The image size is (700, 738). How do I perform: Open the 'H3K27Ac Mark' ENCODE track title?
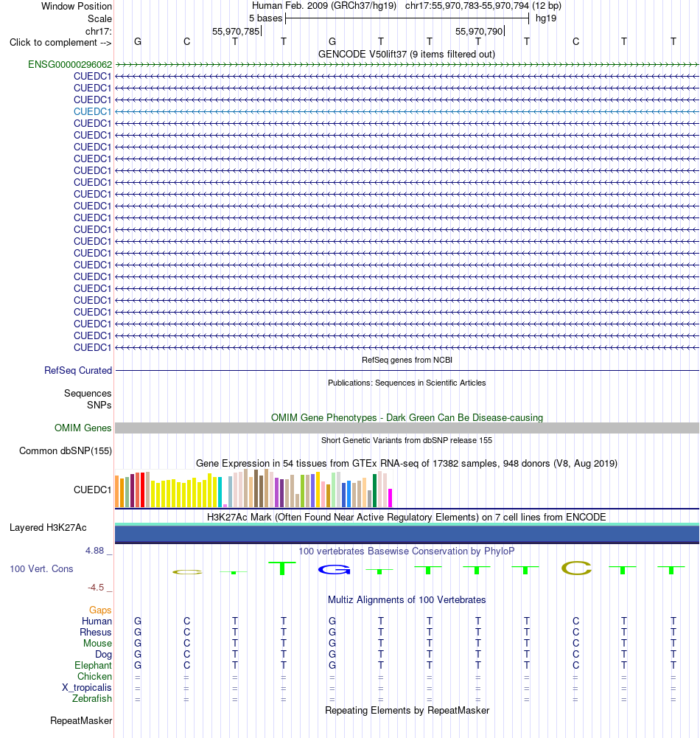[x=407, y=517]
